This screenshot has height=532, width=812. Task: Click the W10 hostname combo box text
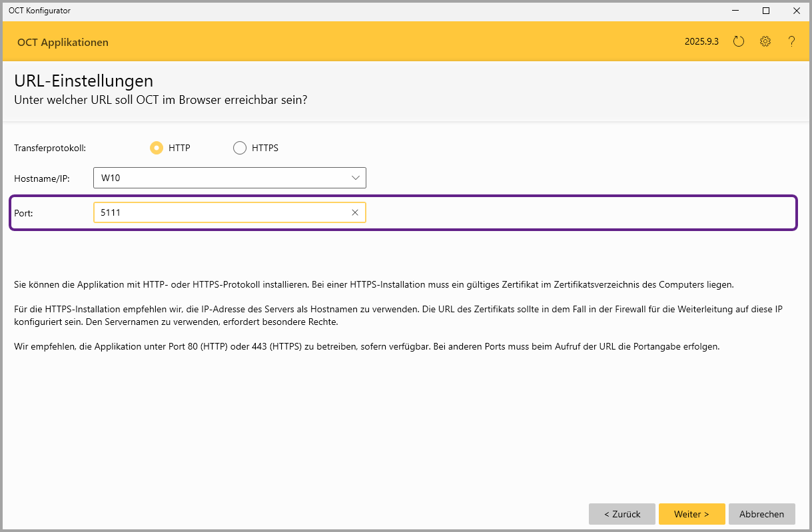tap(111, 178)
